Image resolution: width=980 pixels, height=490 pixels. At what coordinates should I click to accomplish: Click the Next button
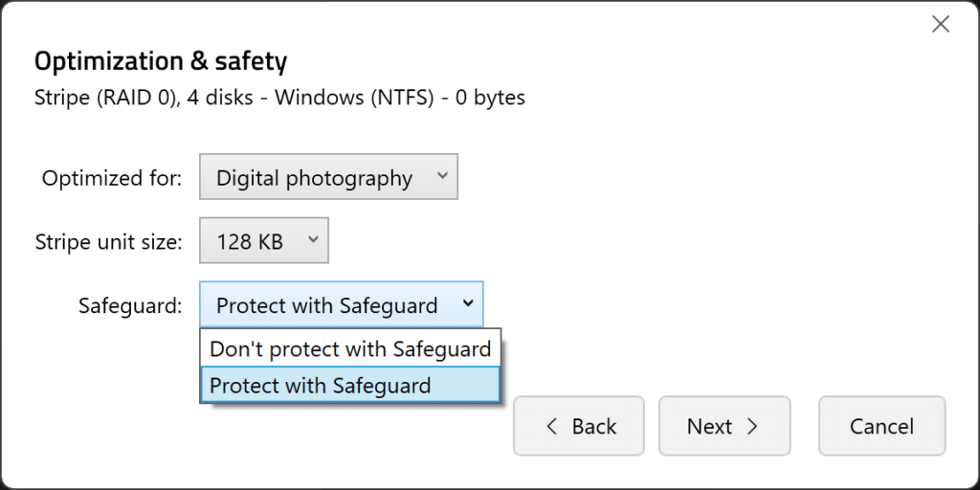point(724,426)
